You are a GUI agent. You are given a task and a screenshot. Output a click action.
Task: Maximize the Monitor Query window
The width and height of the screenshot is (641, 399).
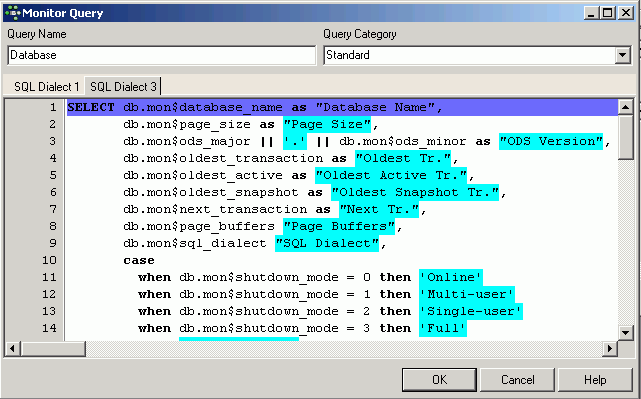pyautogui.click(x=607, y=13)
